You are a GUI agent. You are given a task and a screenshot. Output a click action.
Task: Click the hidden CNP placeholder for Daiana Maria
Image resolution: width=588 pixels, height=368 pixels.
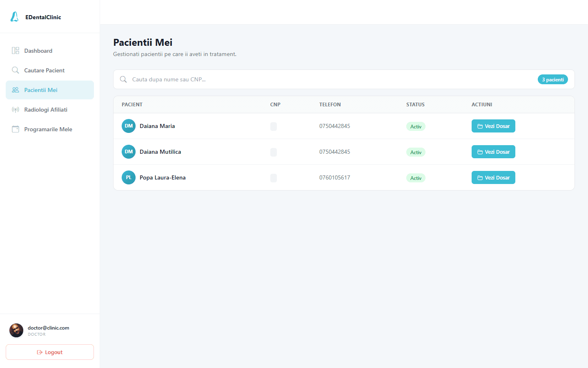click(x=274, y=126)
